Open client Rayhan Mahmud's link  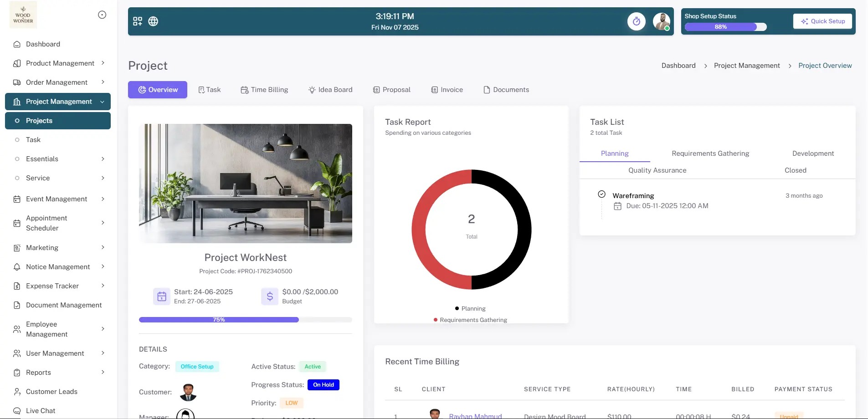[476, 415]
